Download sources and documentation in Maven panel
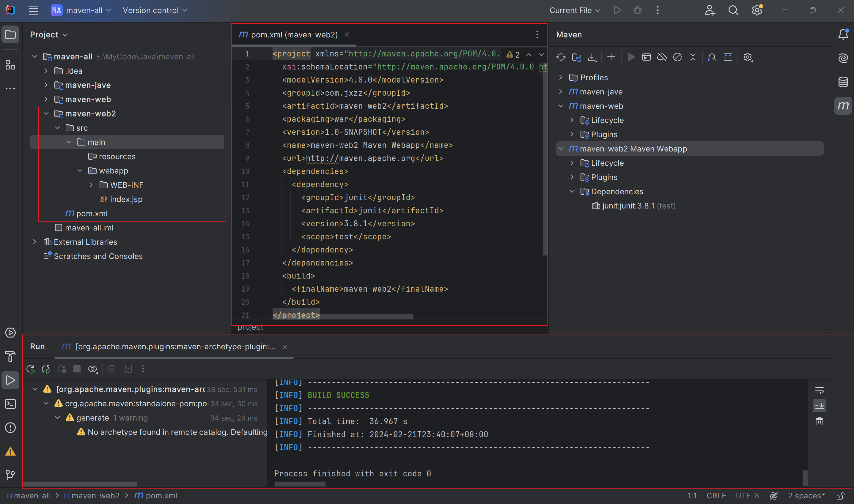854x504 pixels. (x=593, y=57)
